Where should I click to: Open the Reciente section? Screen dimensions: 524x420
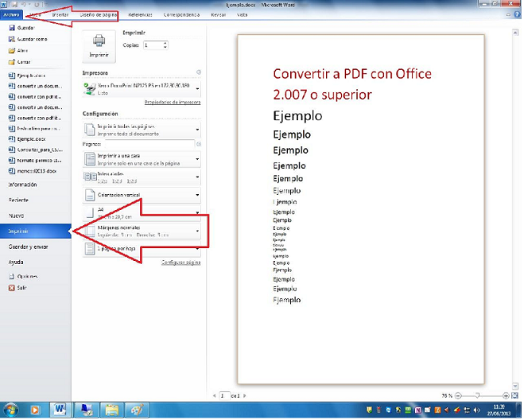pyautogui.click(x=18, y=200)
